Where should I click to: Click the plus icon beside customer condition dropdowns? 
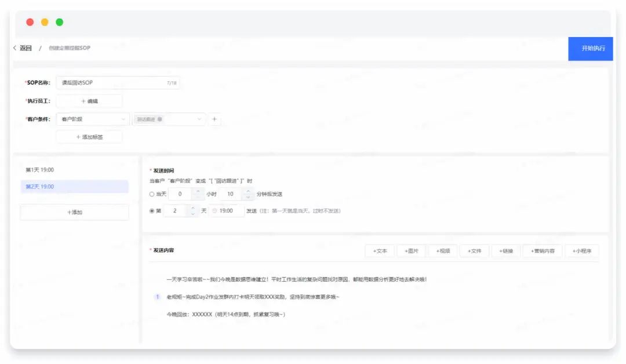click(214, 119)
